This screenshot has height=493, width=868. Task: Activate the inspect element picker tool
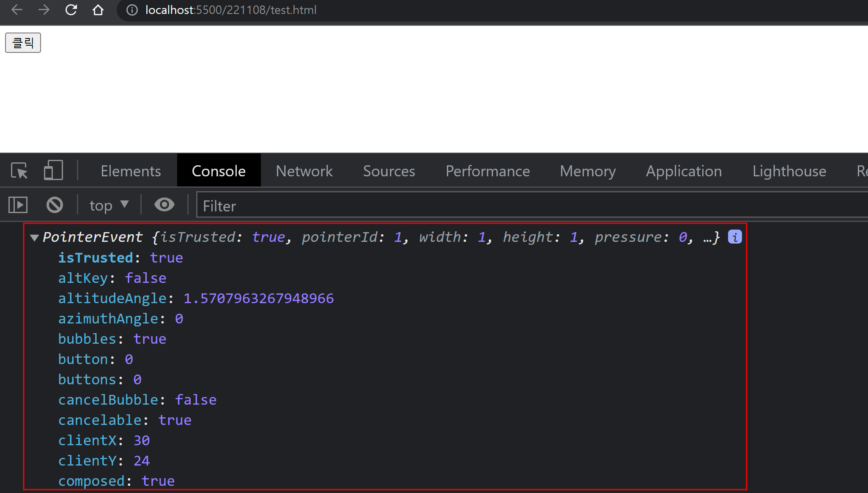(19, 171)
